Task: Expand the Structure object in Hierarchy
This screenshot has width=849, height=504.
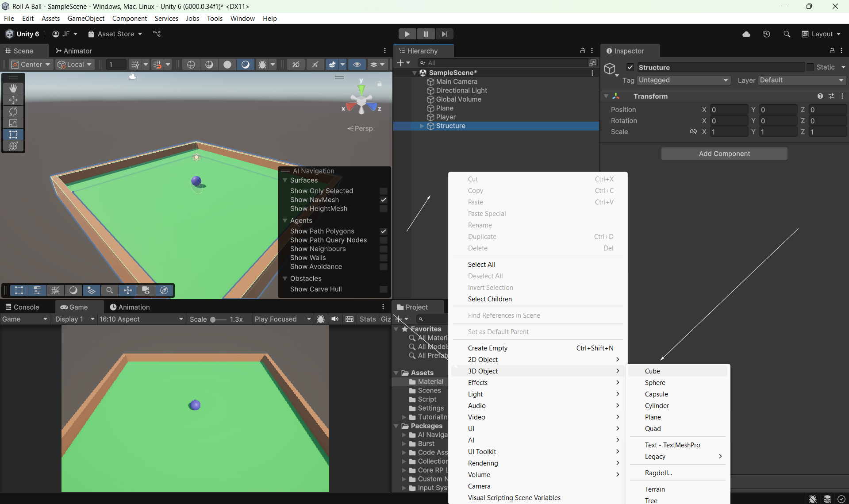Action: coord(422,126)
